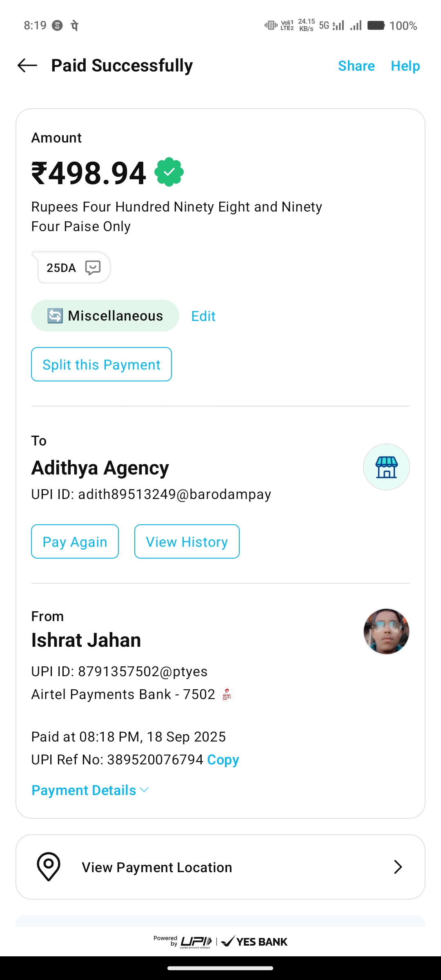This screenshot has height=980, width=441.
Task: Open View History for Adithya Agency
Action: (x=187, y=541)
